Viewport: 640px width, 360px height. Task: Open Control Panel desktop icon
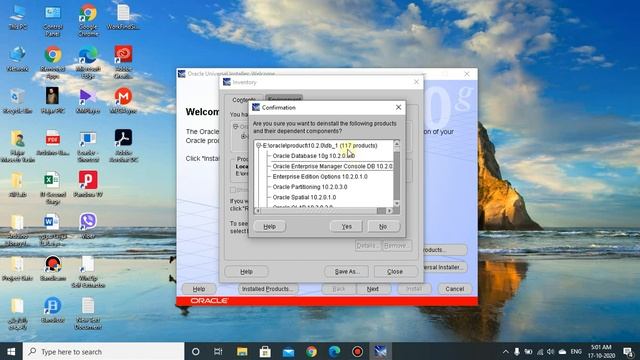(x=53, y=20)
